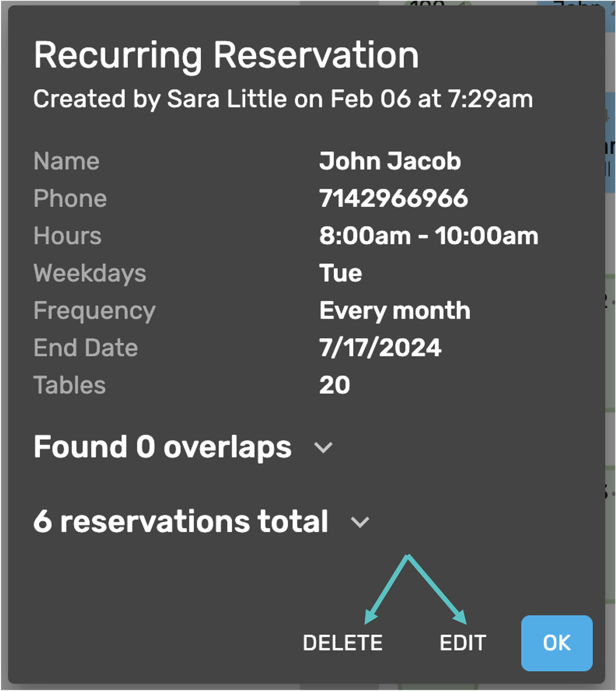Expand the Found 0 overlaps chevron

tap(323, 448)
